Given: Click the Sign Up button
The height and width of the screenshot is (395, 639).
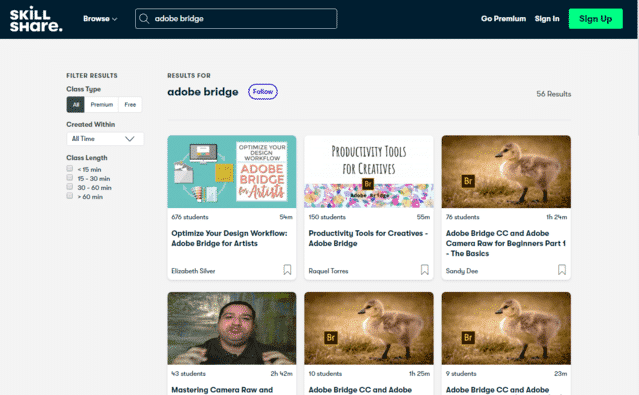Looking at the screenshot, I should [x=595, y=19].
